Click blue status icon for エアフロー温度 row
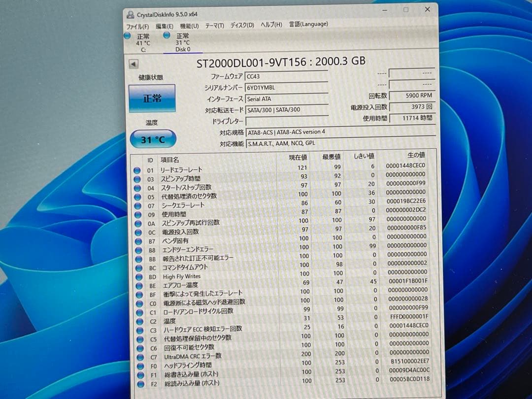This screenshot has height=399, width=532. point(138,286)
